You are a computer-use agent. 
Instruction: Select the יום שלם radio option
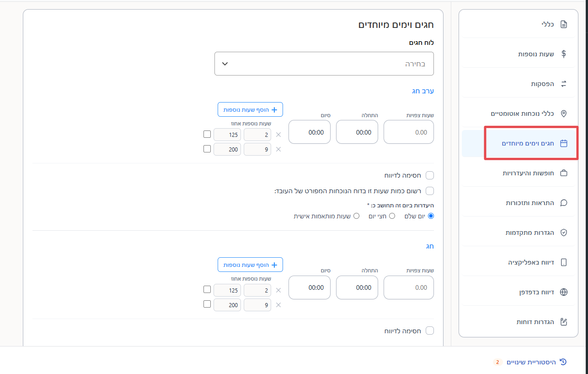tap(431, 216)
